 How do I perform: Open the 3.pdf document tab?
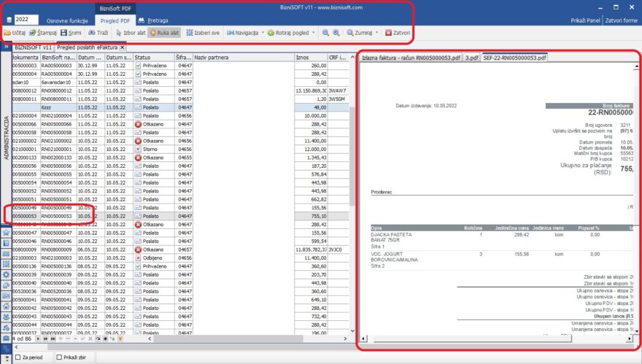pyautogui.click(x=472, y=57)
